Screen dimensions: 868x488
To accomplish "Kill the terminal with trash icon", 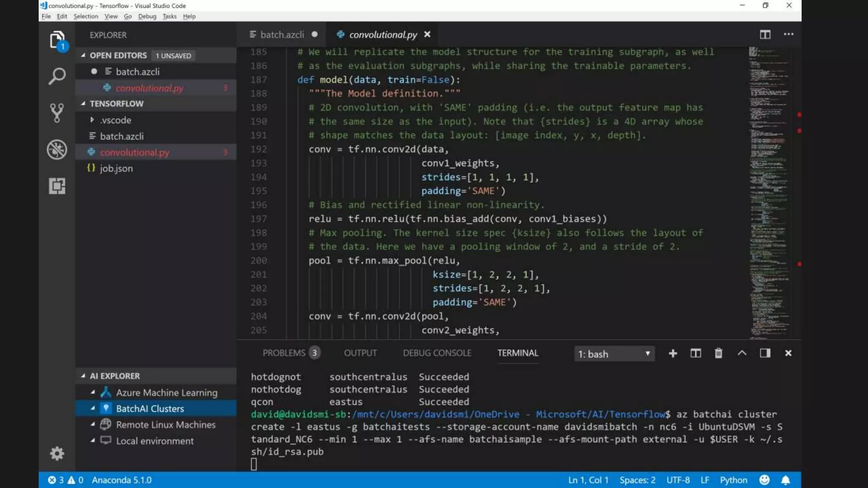I will click(x=718, y=353).
